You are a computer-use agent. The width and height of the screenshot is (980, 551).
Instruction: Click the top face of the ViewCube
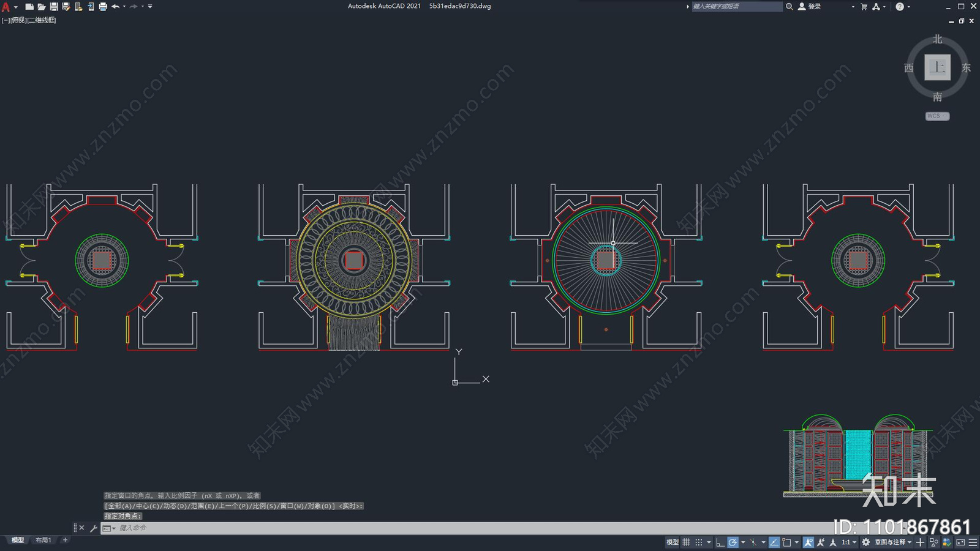(x=937, y=67)
